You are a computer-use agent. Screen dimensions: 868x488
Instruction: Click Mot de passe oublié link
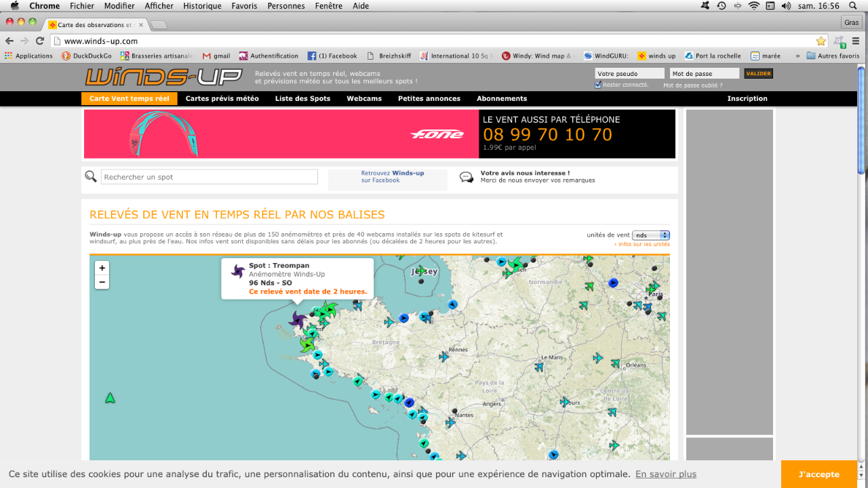click(692, 85)
